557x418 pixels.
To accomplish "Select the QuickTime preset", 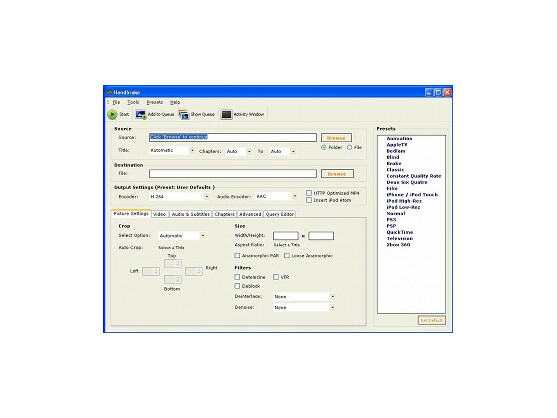I will click(400, 232).
